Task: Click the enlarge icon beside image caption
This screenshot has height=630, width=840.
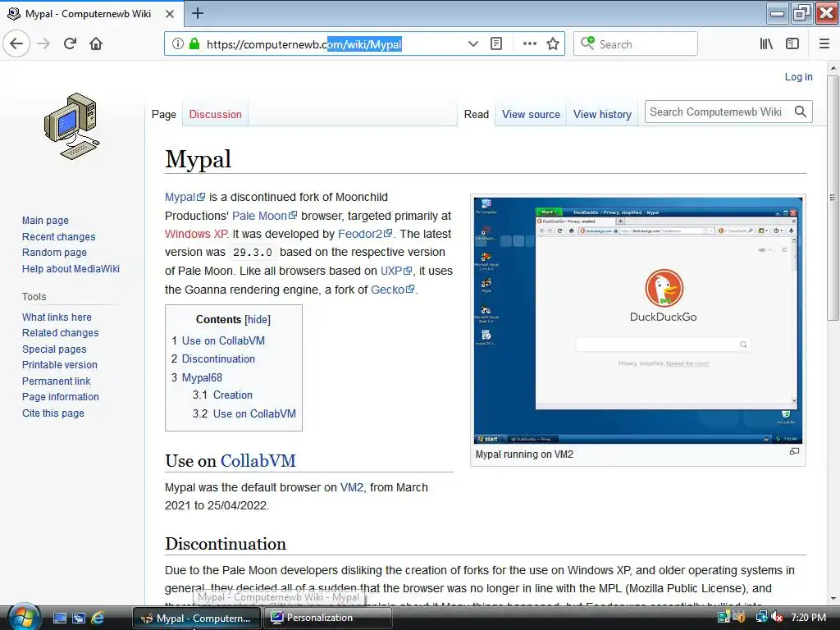Action: 794,452
